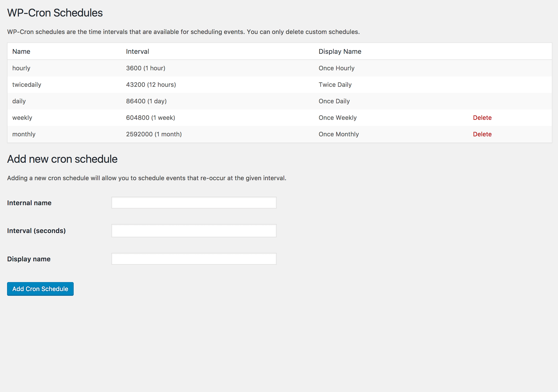Delete the weekly cron schedule
Image resolution: width=558 pixels, height=392 pixels.
(x=482, y=118)
